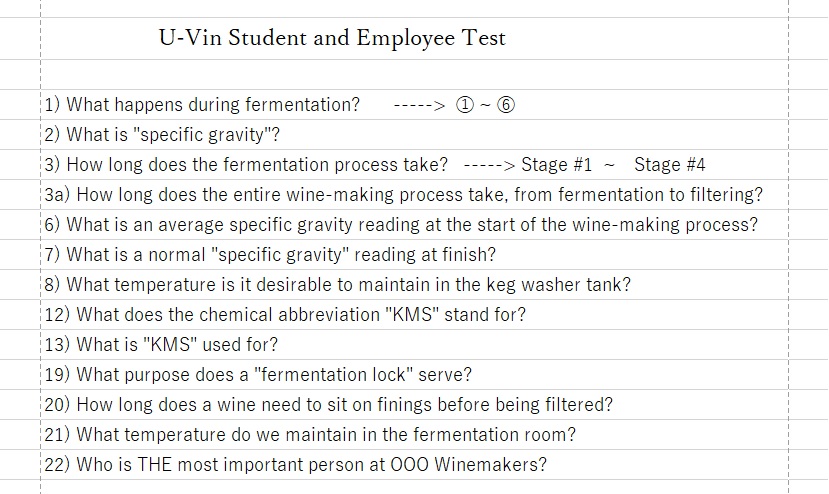Viewport: 829px width, 494px height.
Task: Click the question on fermentation process duration
Action: tap(246, 165)
